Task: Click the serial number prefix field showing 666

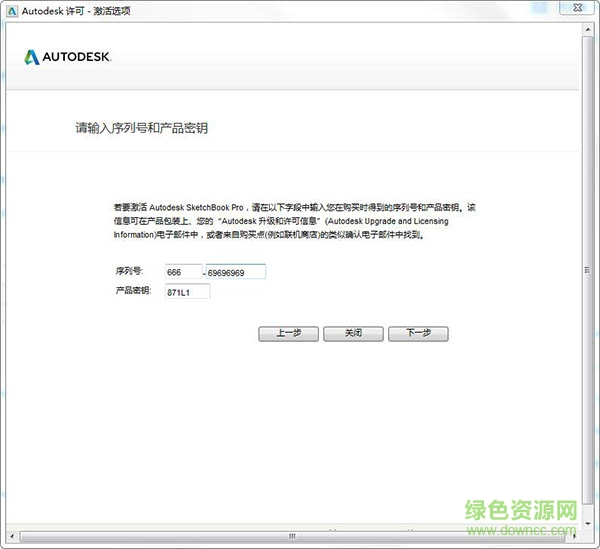Action: (181, 272)
